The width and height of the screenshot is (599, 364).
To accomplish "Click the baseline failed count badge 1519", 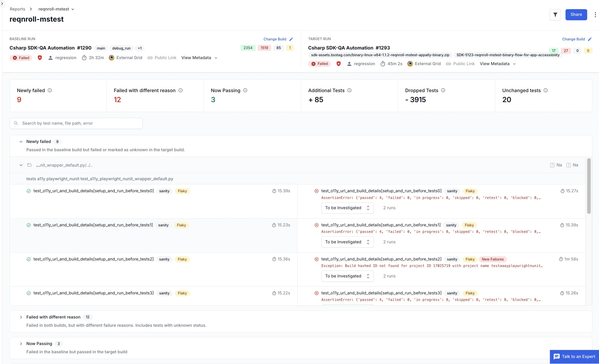I will click(264, 48).
